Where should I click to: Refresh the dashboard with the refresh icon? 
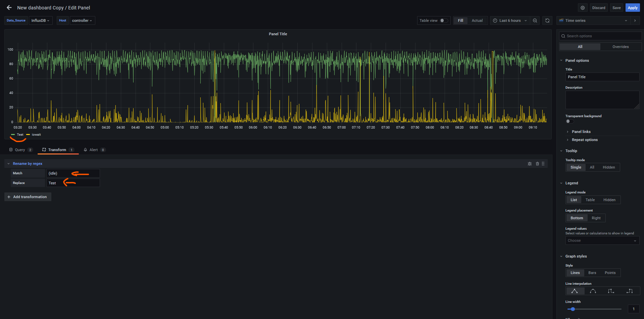547,20
